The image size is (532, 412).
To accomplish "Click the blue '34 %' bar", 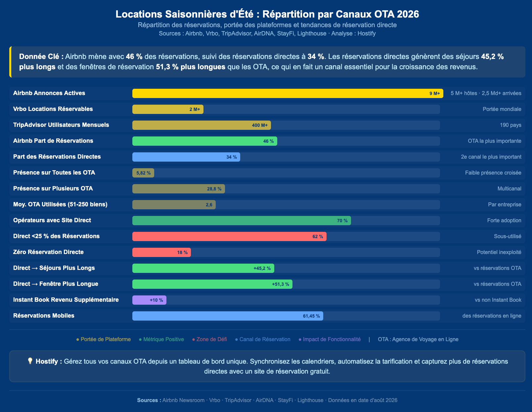I will pos(186,157).
